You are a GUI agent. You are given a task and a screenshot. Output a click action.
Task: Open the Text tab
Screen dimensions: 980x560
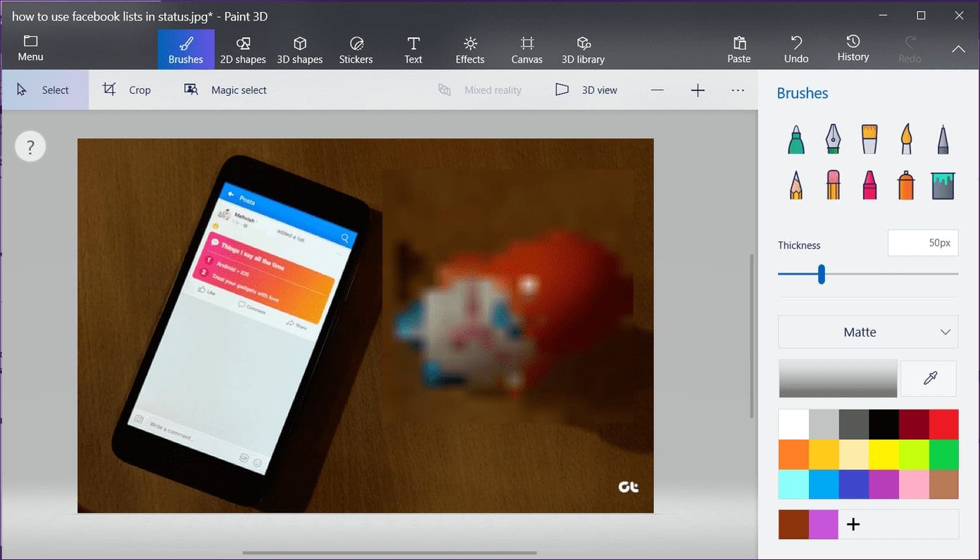point(413,49)
